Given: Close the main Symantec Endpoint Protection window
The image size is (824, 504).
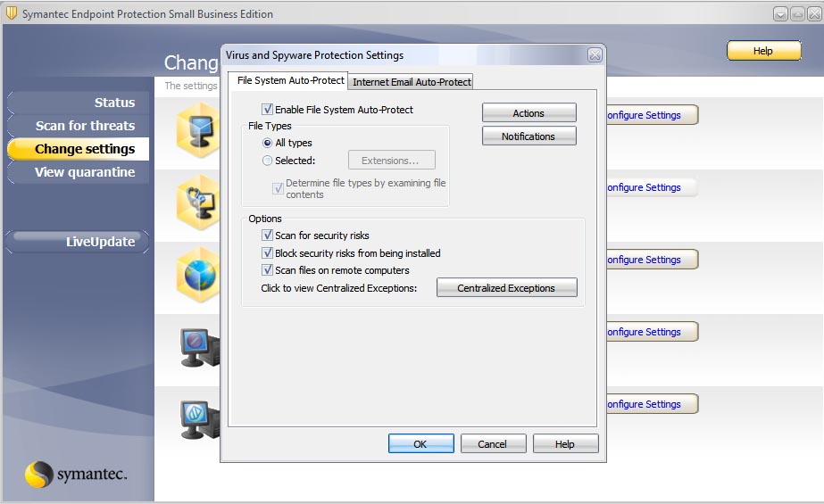Looking at the screenshot, I should (814, 14).
